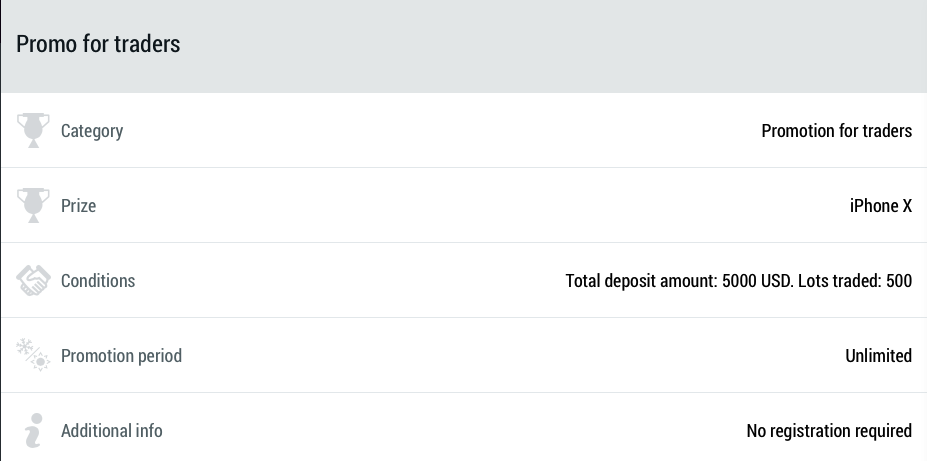This screenshot has width=927, height=461.
Task: Select the Category label
Action: point(92,131)
